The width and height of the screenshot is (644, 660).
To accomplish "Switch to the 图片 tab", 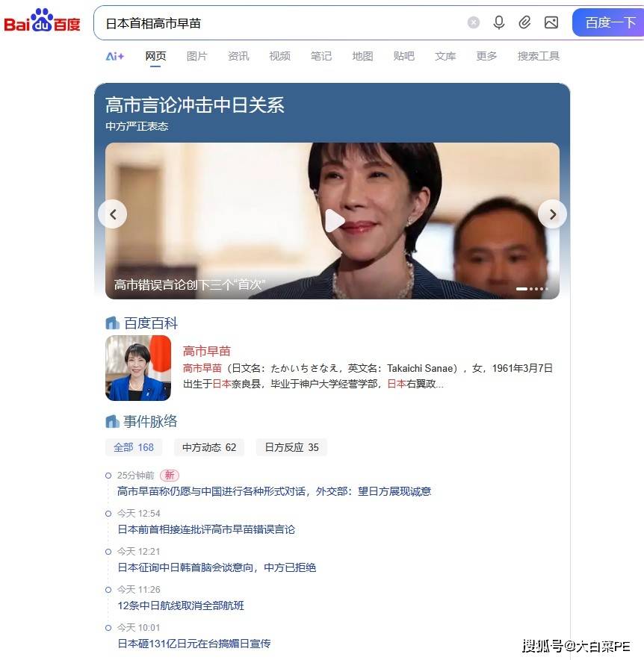I will click(196, 56).
